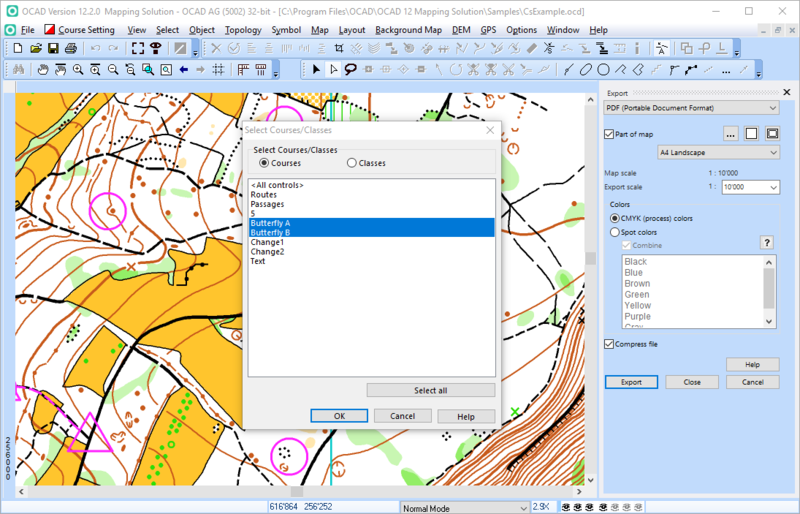
Task: Select the hollow arrow edit point tool
Action: (x=333, y=69)
